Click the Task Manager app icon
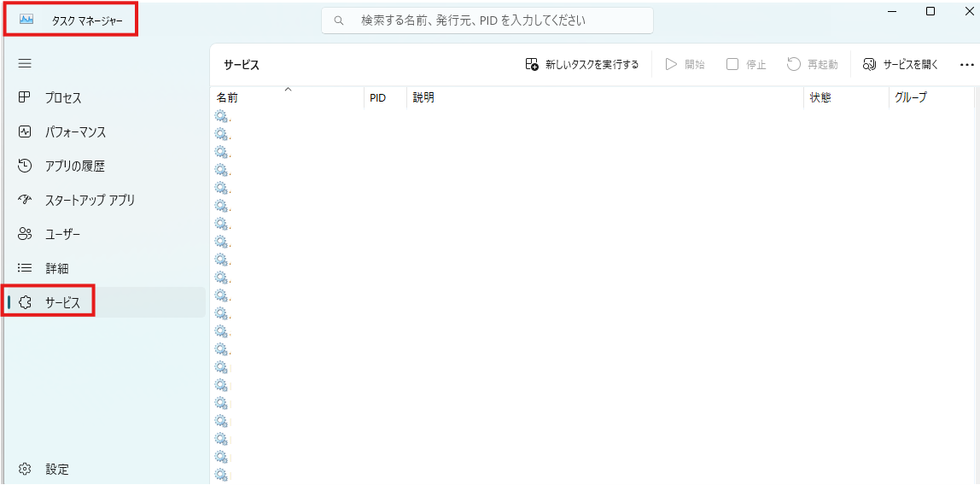Image resolution: width=980 pixels, height=485 pixels. (26, 20)
